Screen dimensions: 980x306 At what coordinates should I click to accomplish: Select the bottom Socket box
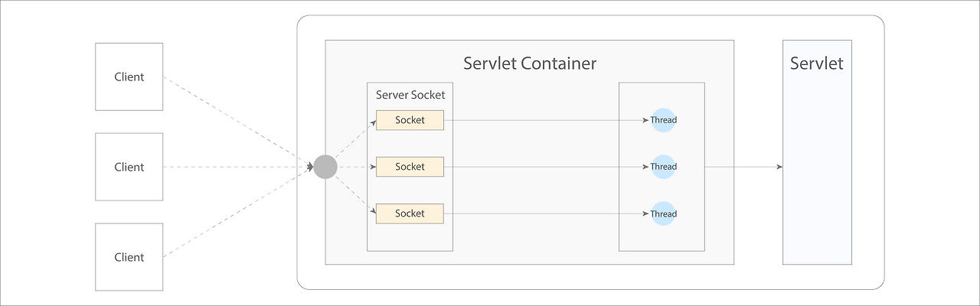(410, 213)
